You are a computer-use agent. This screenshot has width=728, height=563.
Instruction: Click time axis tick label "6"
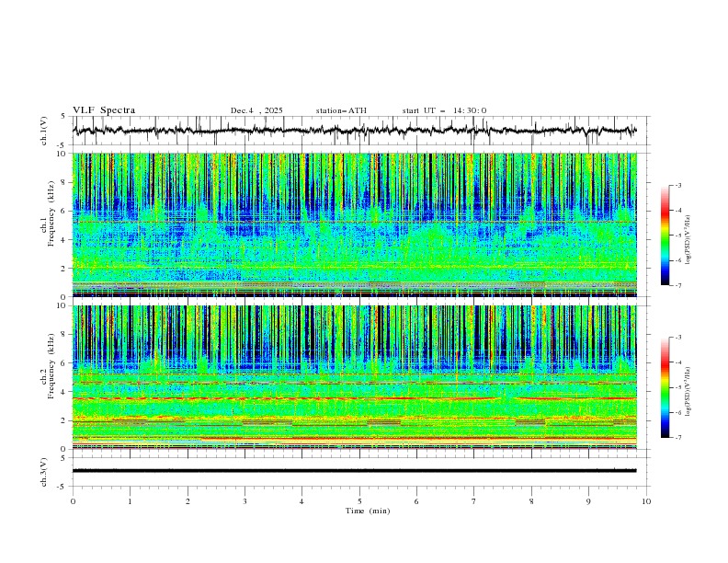tap(416, 501)
